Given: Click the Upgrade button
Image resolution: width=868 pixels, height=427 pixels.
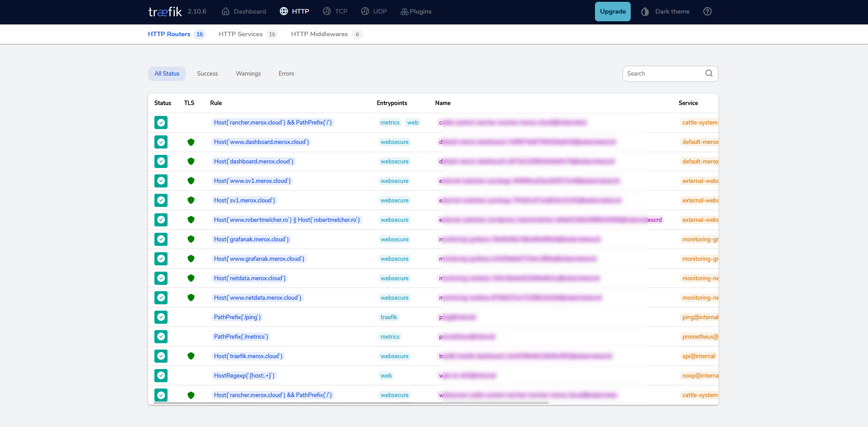Looking at the screenshot, I should (x=613, y=11).
